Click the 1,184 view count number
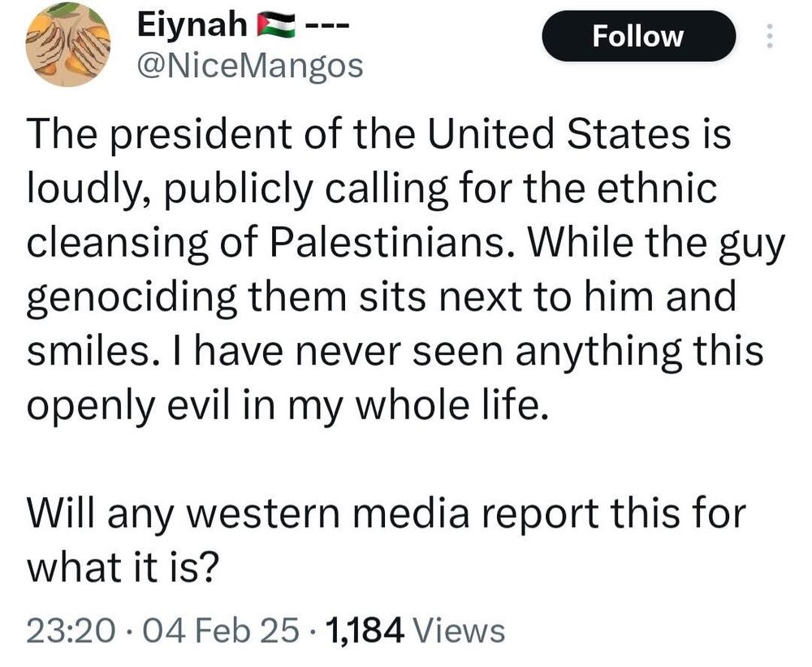Image resolution: width=812 pixels, height=667 pixels. [364, 631]
